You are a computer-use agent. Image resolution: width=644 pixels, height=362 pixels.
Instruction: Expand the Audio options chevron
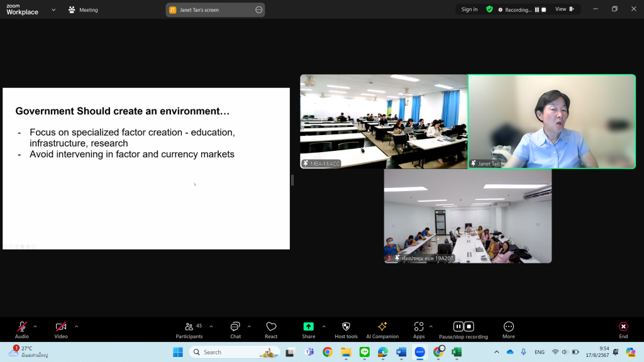[35, 326]
